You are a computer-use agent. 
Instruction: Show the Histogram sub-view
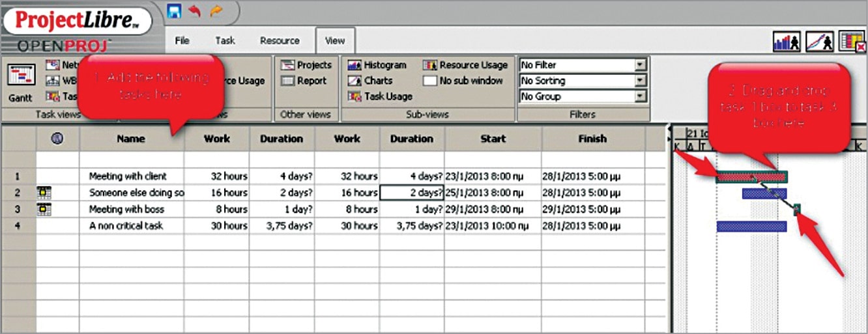pyautogui.click(x=377, y=65)
